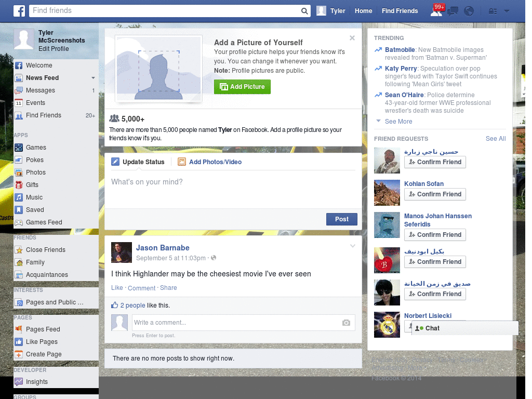Open the notifications globe icon
Viewport: 532px width, 399px height.
469,11
